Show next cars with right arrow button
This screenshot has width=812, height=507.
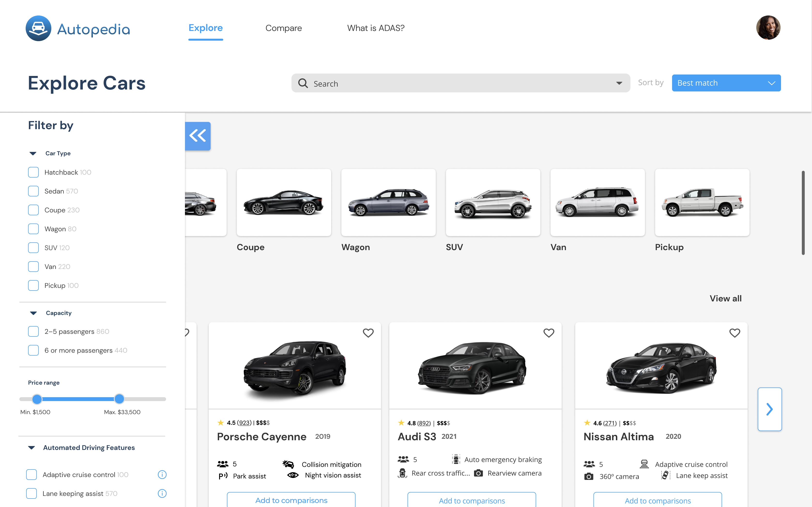(x=770, y=409)
